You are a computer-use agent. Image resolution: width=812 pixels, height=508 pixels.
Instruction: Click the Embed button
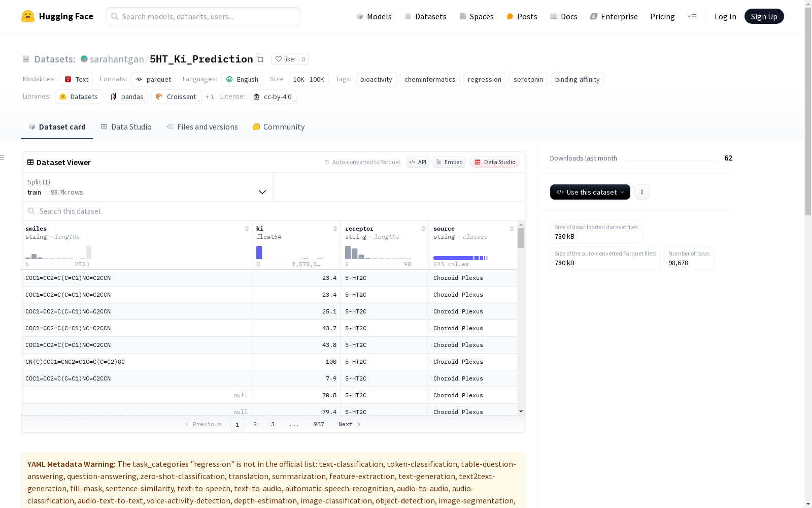(449, 162)
